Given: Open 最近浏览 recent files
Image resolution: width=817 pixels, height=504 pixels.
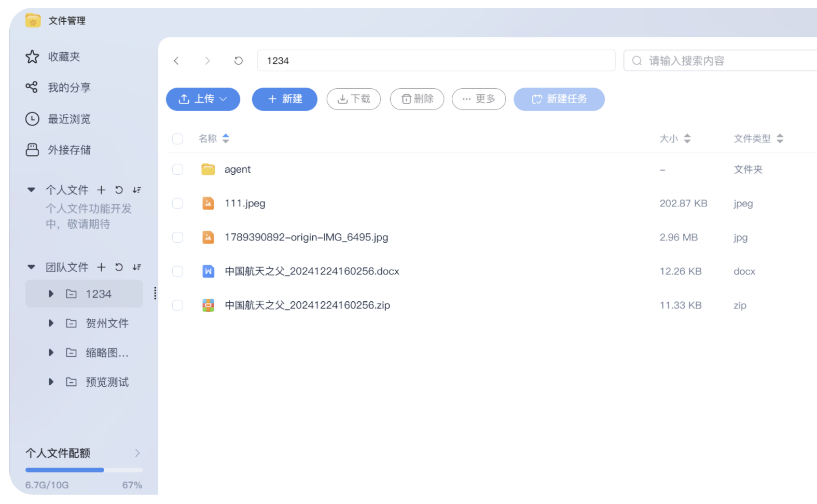Looking at the screenshot, I should (58, 119).
